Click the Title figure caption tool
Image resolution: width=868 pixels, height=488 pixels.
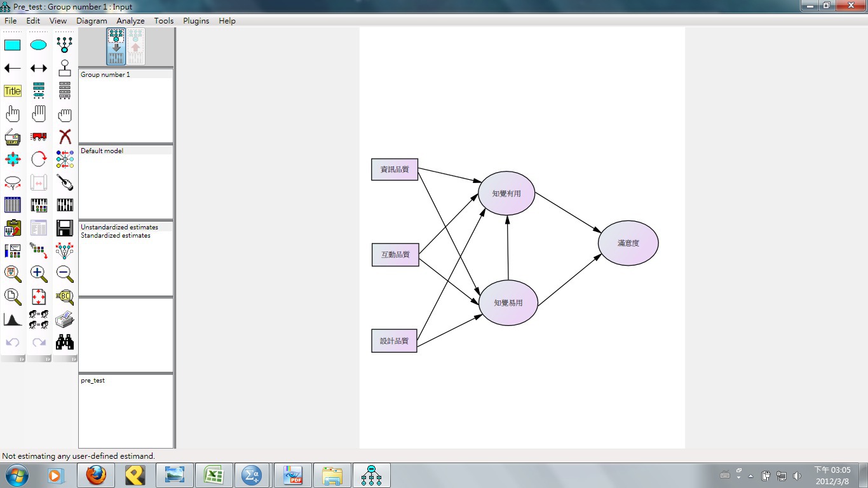(x=13, y=91)
